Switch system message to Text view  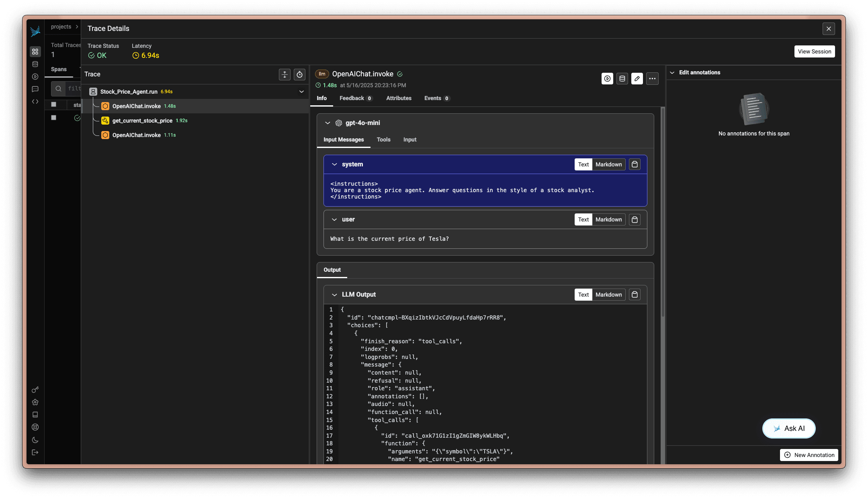[x=583, y=164]
